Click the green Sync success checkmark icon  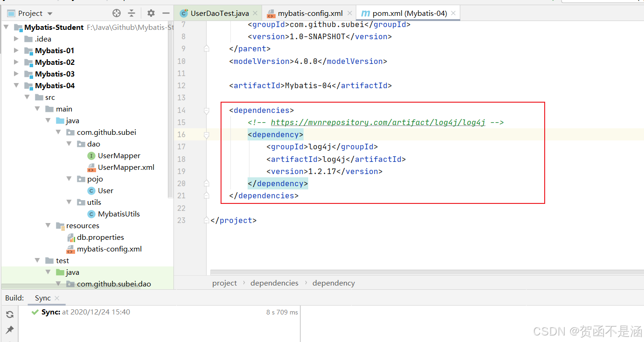click(35, 312)
